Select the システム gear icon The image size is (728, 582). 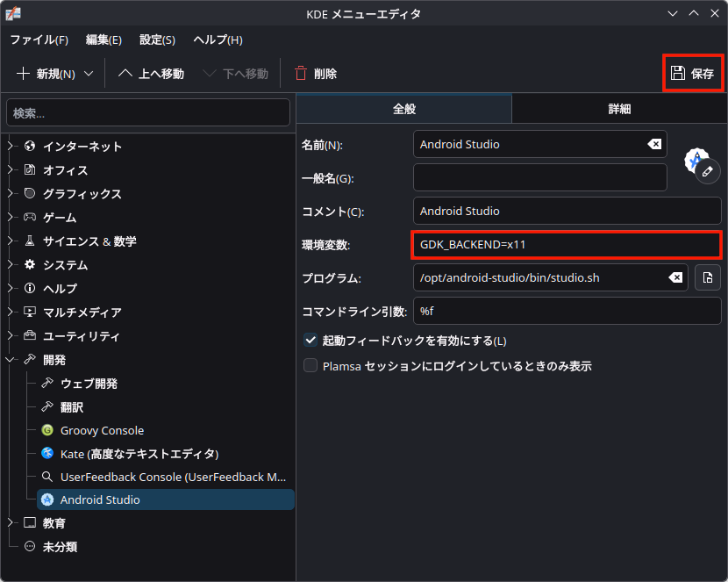point(30,264)
